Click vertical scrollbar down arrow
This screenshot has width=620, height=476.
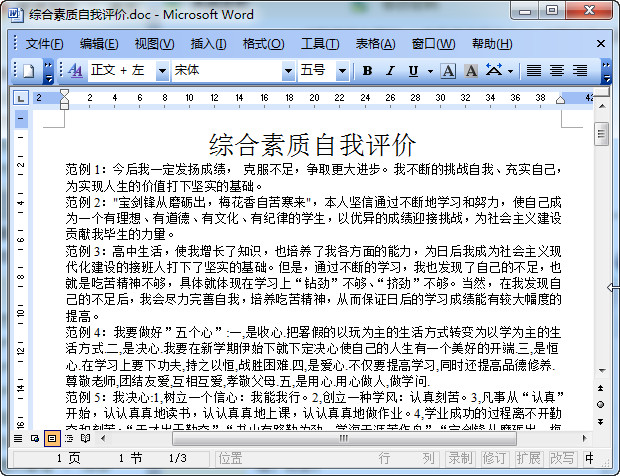coord(601,371)
